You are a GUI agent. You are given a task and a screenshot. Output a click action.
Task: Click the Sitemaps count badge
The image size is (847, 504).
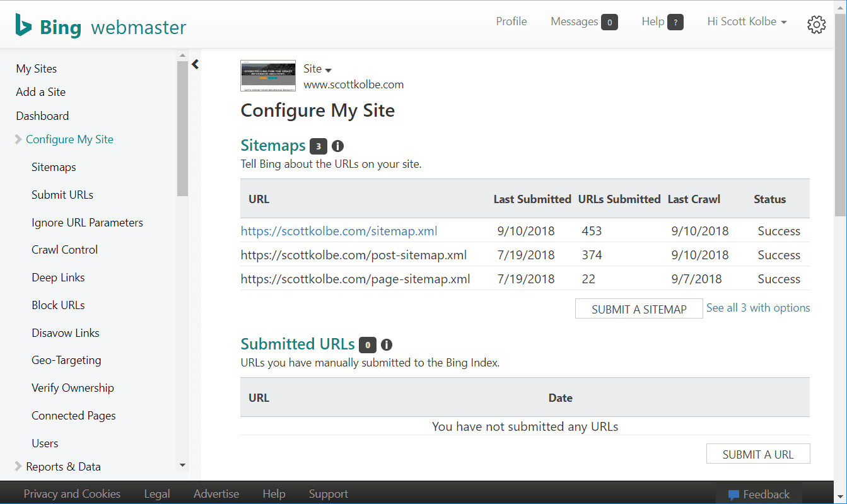pyautogui.click(x=318, y=146)
